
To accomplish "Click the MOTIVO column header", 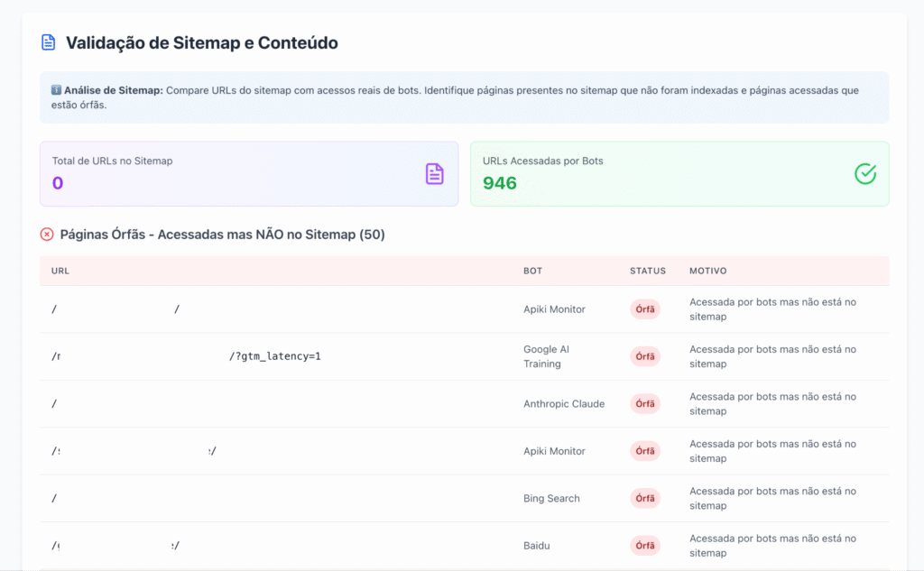I will [707, 271].
